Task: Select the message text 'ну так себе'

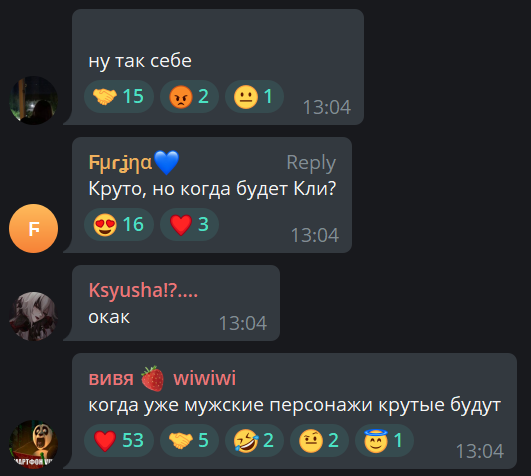Action: point(140,61)
